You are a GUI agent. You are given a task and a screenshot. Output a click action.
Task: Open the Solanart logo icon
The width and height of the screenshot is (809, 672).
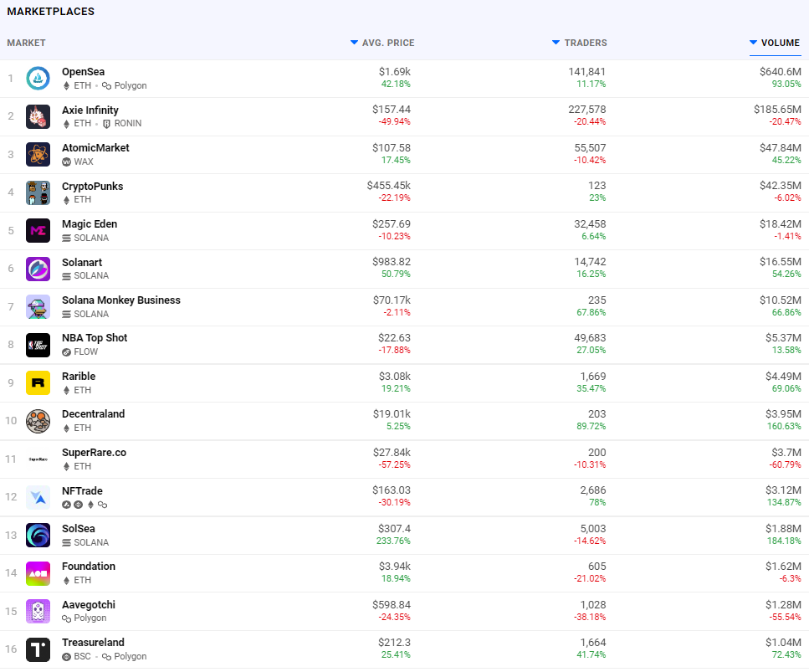tap(38, 269)
